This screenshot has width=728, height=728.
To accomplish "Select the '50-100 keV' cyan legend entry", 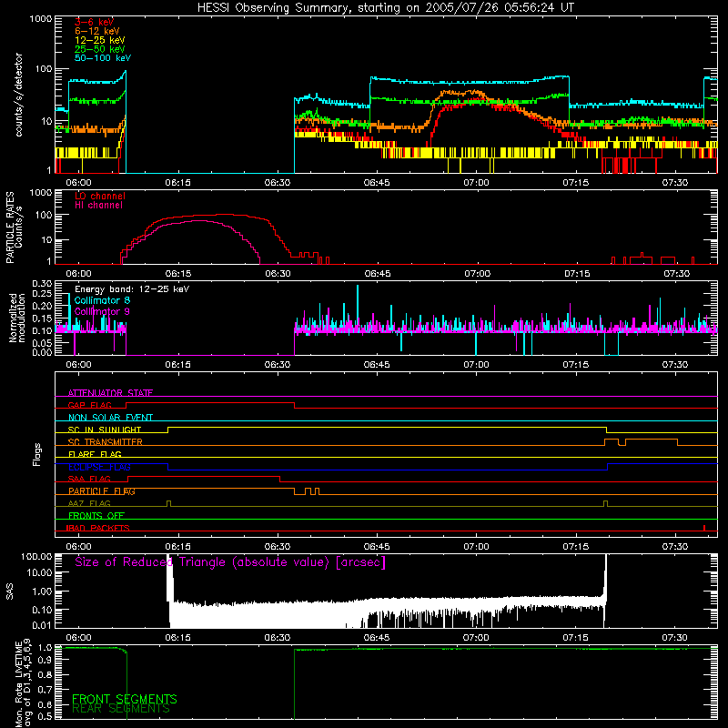I will [102, 58].
